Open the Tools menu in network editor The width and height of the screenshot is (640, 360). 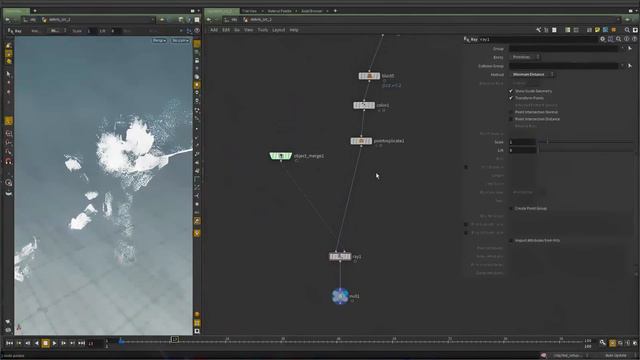pos(262,30)
